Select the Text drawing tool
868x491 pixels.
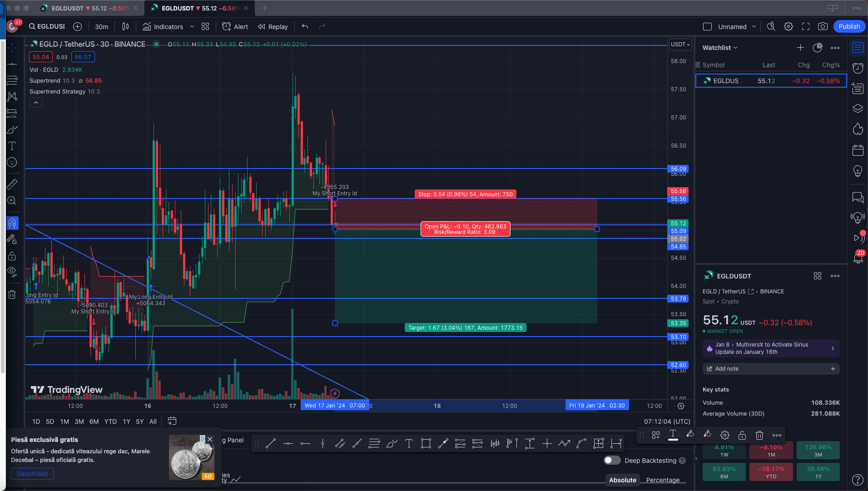[x=12, y=146]
